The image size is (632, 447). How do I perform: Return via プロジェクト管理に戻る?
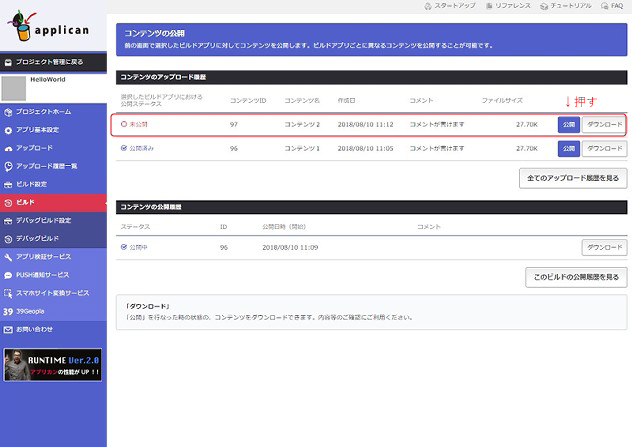coord(53,62)
